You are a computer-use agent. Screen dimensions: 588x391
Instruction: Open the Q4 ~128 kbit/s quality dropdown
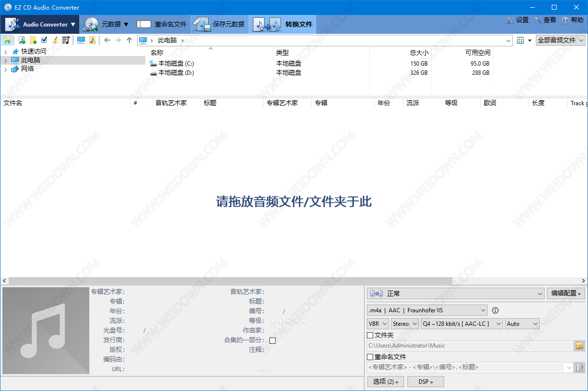(x=462, y=324)
